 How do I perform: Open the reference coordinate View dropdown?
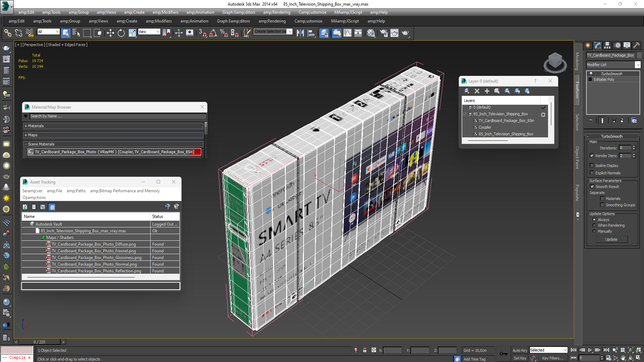coord(149,32)
